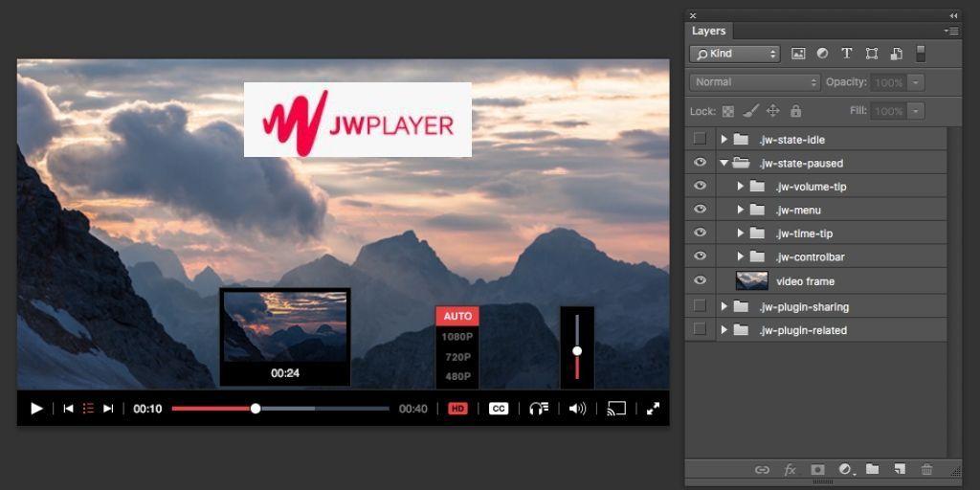Click the volume speaker icon
980x490 pixels.
577,409
